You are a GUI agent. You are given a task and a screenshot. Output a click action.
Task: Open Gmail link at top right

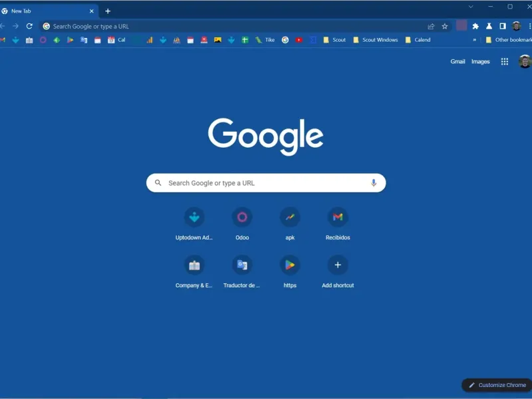(458, 61)
